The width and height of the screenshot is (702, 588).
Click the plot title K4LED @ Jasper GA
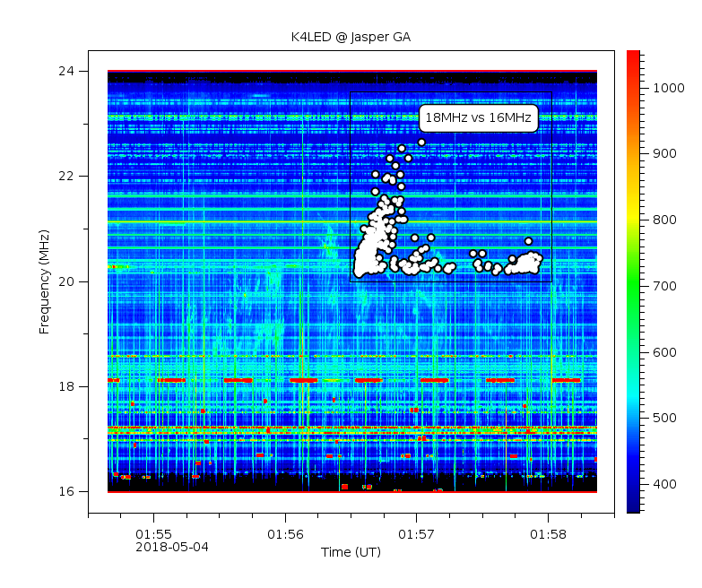point(351,38)
